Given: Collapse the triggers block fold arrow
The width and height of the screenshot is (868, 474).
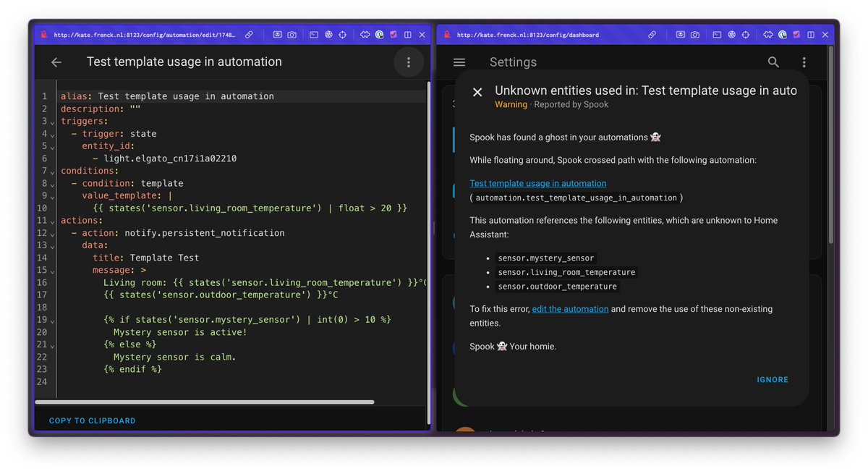Looking at the screenshot, I should click(x=52, y=122).
